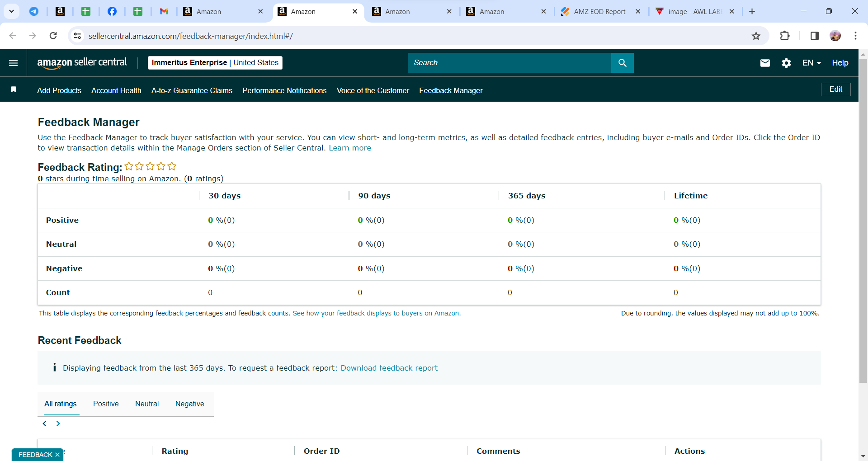This screenshot has height=461, width=868.
Task: Open the Chrome profile avatar
Action: (835, 36)
